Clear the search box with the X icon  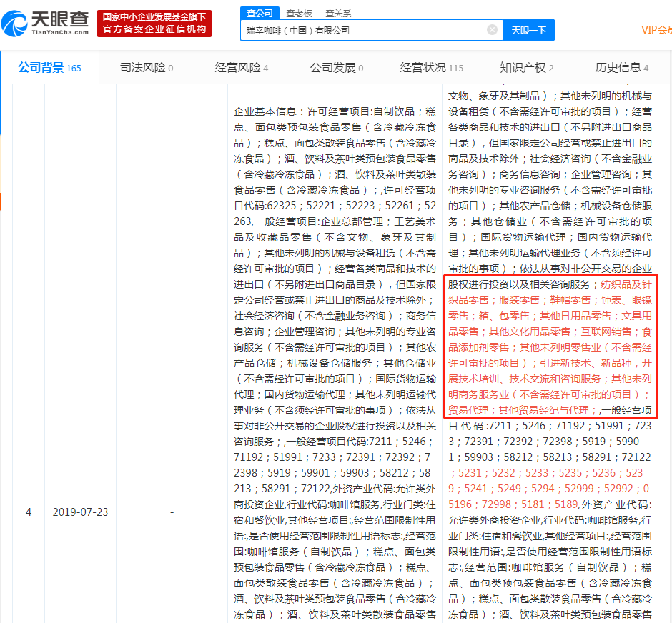(x=492, y=29)
